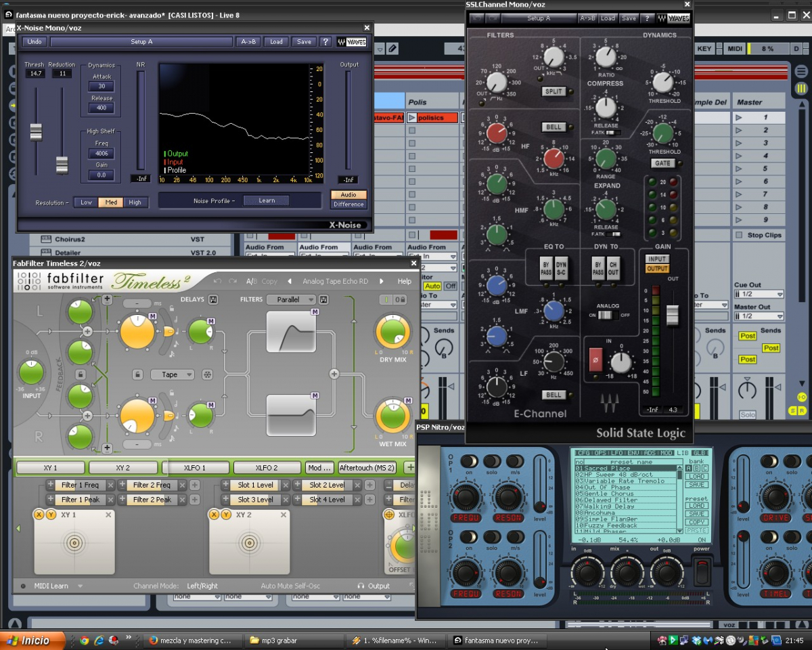Flip the PSP Nitro power switch
The image size is (812, 650).
(x=702, y=572)
